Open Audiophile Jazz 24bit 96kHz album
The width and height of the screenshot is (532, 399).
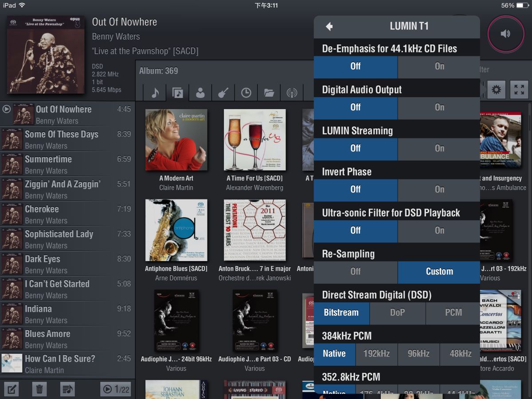pos(176,321)
